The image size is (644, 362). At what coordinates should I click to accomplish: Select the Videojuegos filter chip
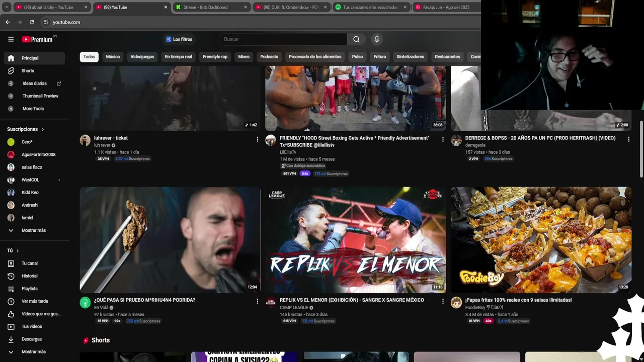tap(142, 57)
